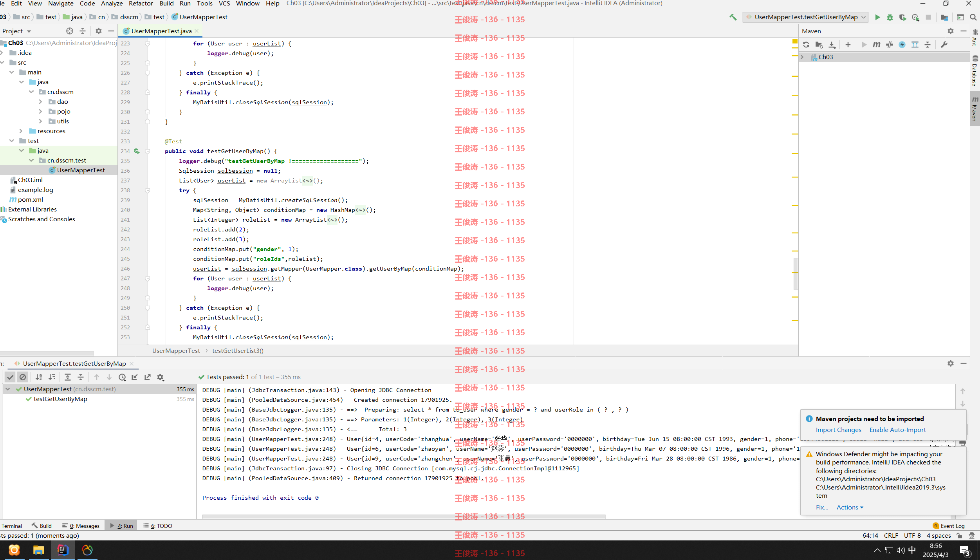Open the Event Log button
This screenshot has width=980, height=560.
(x=948, y=526)
